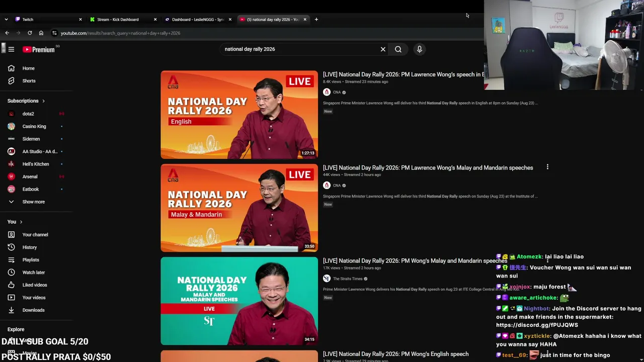Open CNA channel under the English speech result
This screenshot has width=644, height=362.
point(337,93)
